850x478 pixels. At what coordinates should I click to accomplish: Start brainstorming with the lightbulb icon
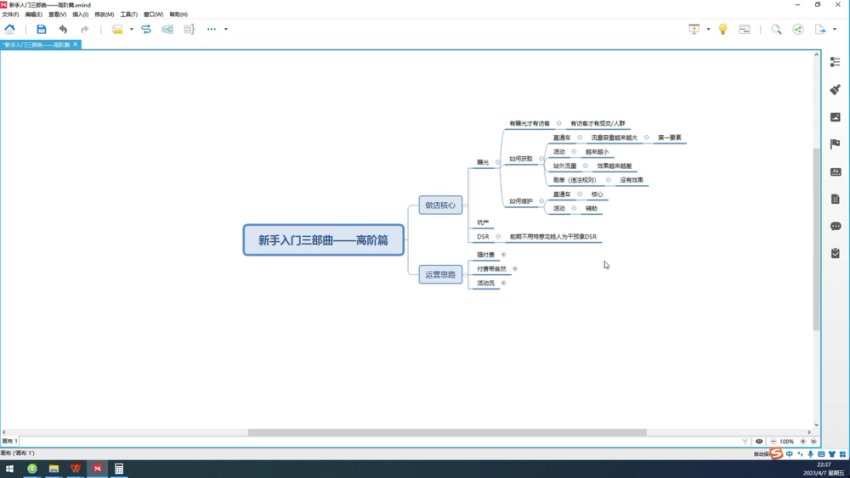(723, 30)
